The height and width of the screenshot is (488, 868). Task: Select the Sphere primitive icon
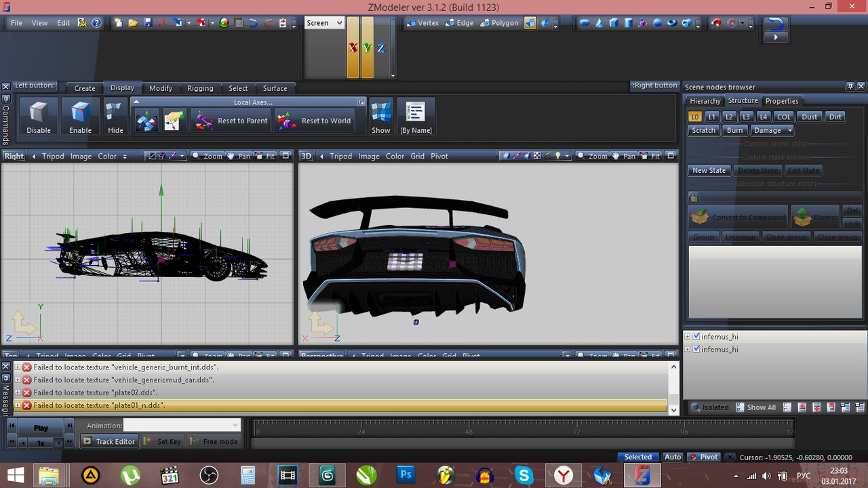pos(657,22)
